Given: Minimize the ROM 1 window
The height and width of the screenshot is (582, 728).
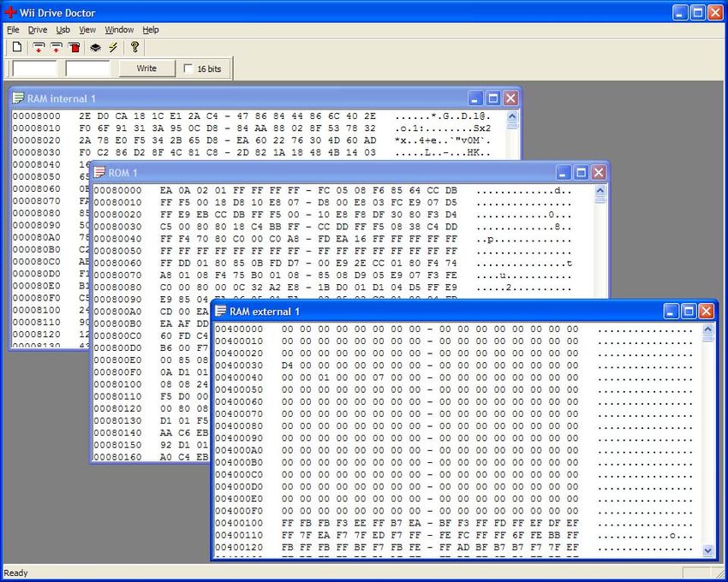Looking at the screenshot, I should 563,173.
